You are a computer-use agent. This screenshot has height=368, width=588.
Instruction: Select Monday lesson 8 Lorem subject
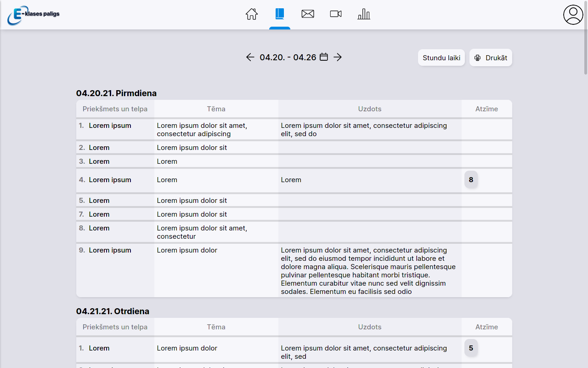pyautogui.click(x=99, y=228)
